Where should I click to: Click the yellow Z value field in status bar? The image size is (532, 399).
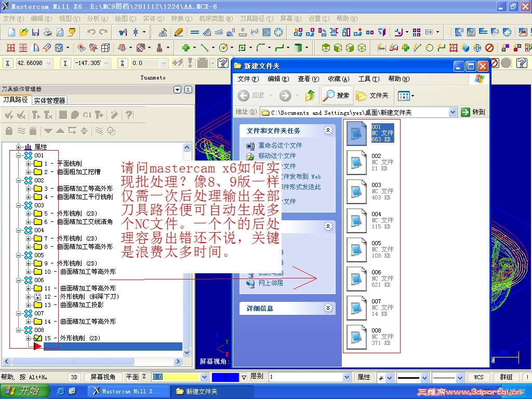[175, 377]
